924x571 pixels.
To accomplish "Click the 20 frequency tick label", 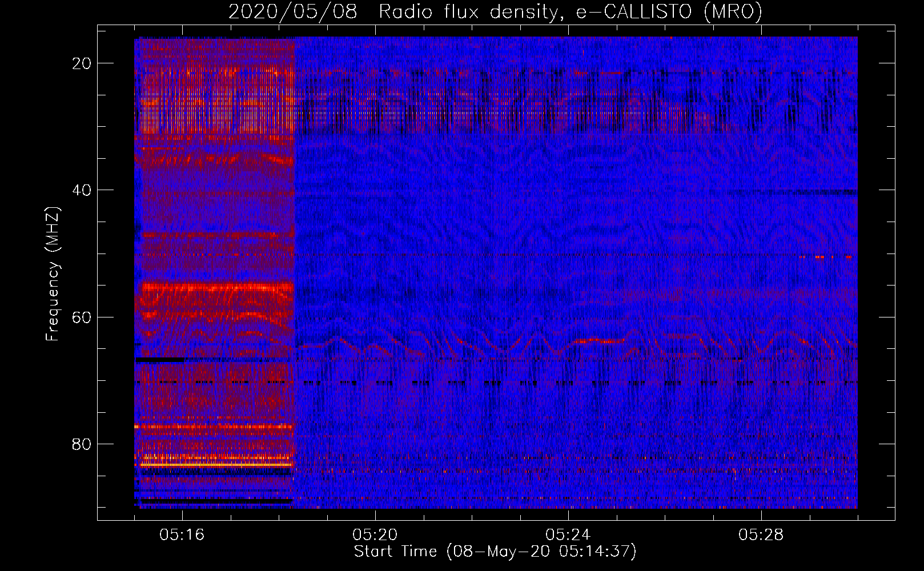I will [82, 63].
